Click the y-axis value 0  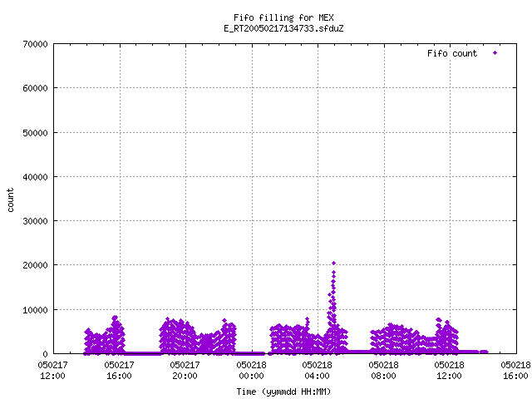[45, 354]
